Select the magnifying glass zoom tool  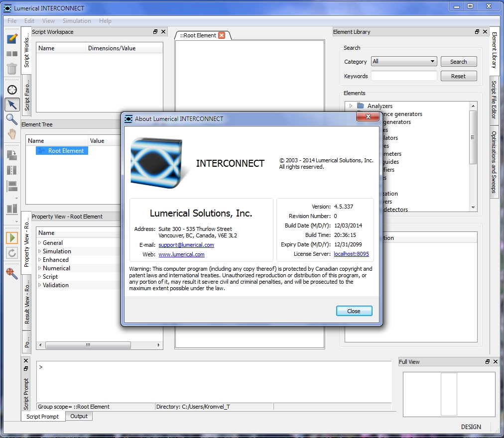(x=12, y=119)
